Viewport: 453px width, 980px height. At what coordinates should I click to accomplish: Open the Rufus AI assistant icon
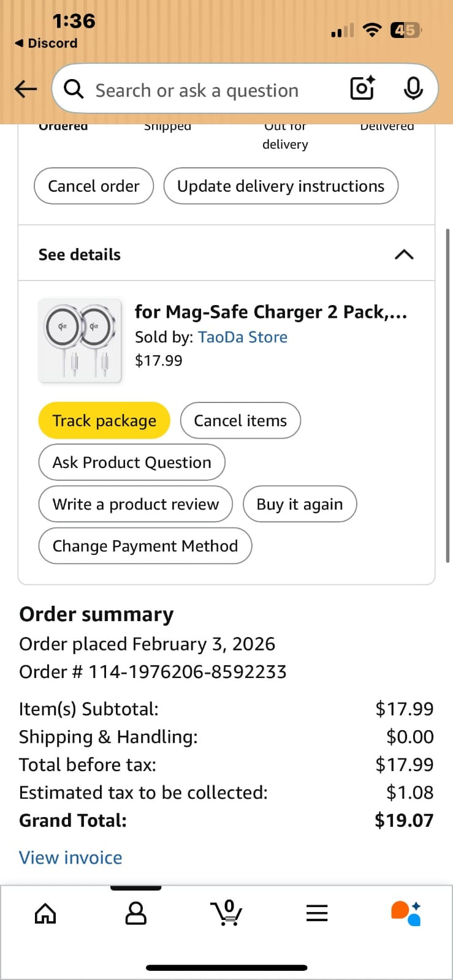(x=406, y=913)
